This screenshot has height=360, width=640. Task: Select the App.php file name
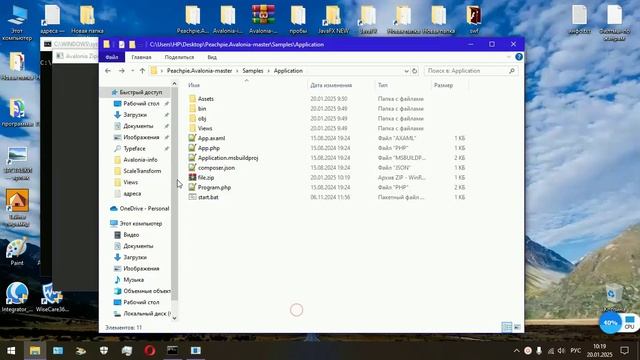click(x=209, y=148)
